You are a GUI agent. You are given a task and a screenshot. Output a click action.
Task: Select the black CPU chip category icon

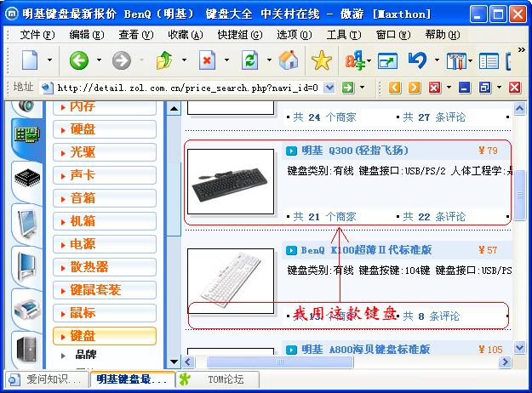click(27, 177)
